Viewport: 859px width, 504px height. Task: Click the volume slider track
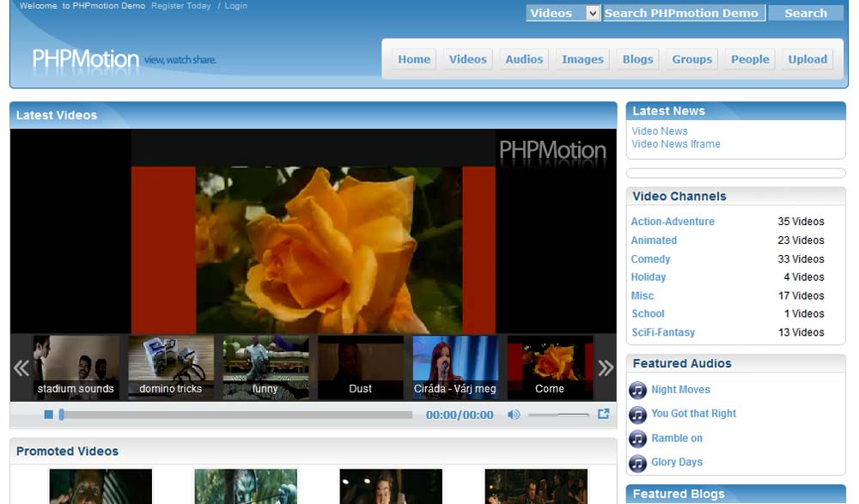pos(558,416)
